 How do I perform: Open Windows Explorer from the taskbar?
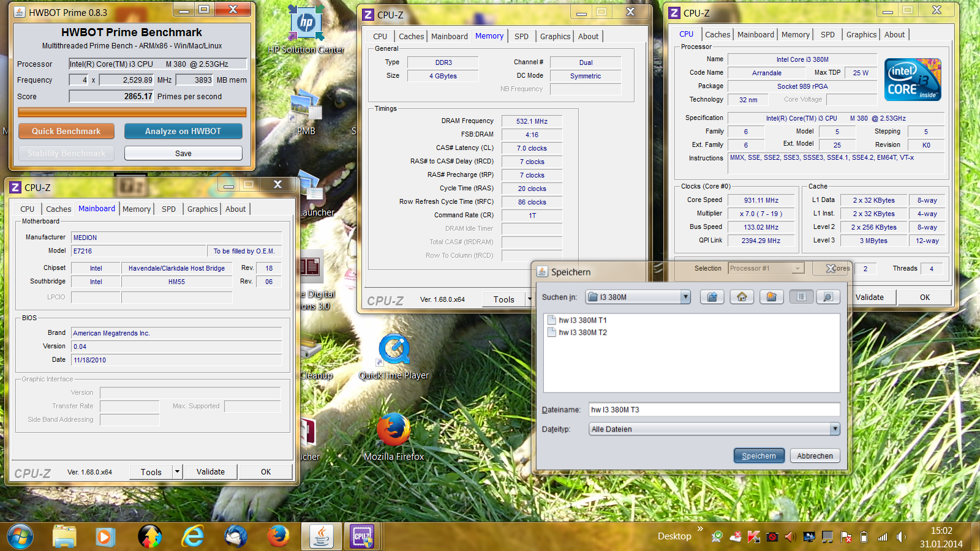tap(64, 537)
